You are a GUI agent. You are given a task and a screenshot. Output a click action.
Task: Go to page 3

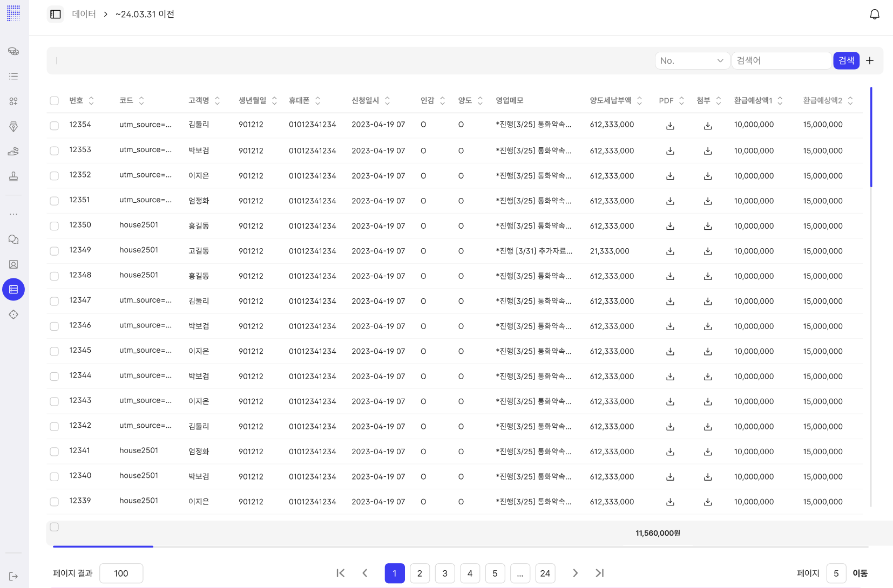445,573
